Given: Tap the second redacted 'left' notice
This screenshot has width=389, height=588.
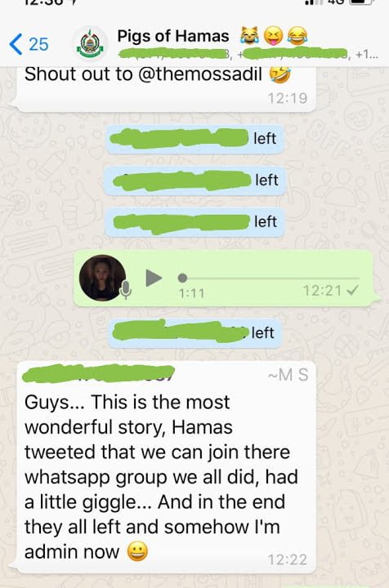Looking at the screenshot, I should [x=195, y=180].
